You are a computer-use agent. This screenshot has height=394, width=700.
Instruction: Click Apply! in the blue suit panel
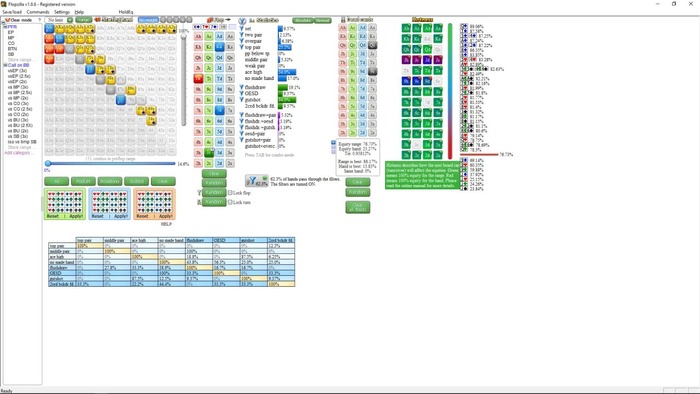point(121,216)
